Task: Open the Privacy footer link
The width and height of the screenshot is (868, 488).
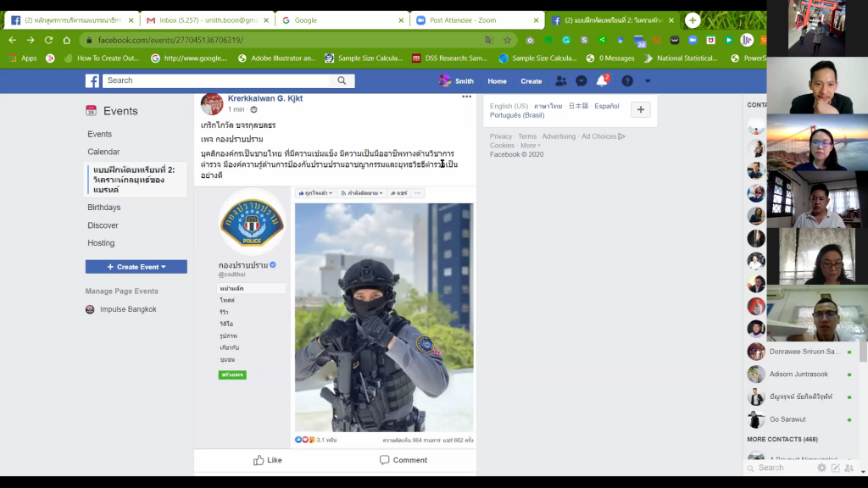Action: point(501,136)
